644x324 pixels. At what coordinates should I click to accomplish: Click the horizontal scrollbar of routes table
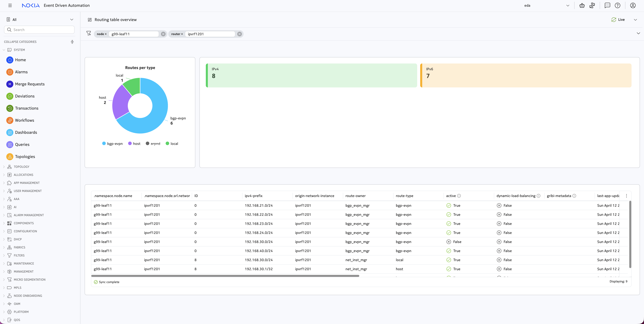pyautogui.click(x=225, y=276)
